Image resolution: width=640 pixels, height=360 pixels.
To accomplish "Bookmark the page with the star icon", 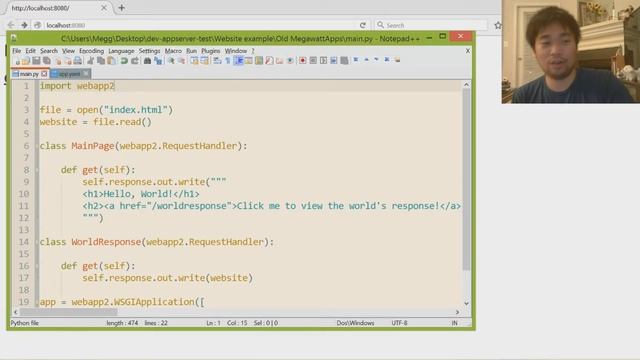I will [498, 25].
